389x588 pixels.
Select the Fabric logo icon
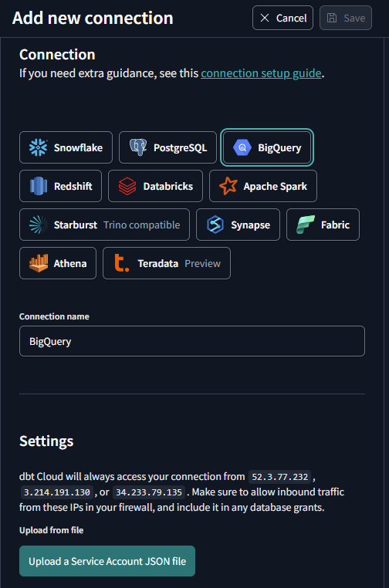pyautogui.click(x=306, y=225)
